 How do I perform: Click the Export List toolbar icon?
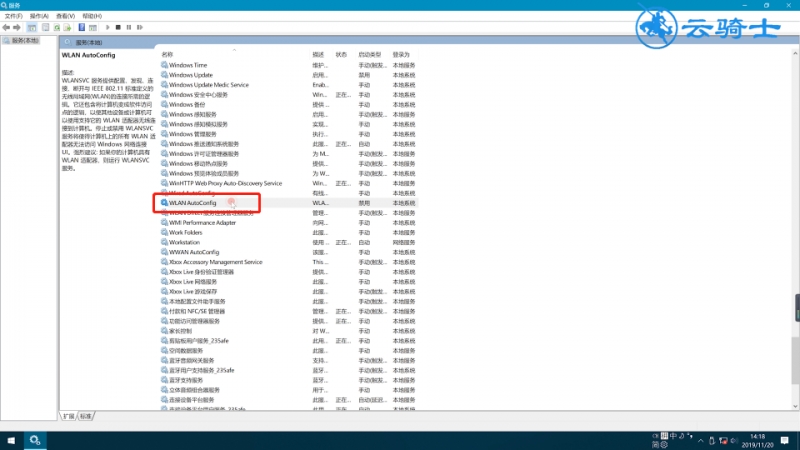(67, 28)
